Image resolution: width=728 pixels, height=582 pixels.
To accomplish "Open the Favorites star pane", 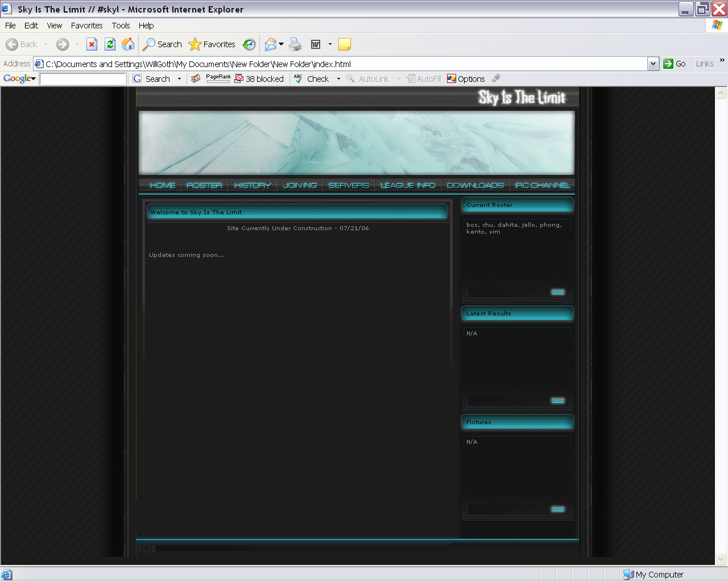I will click(x=212, y=44).
